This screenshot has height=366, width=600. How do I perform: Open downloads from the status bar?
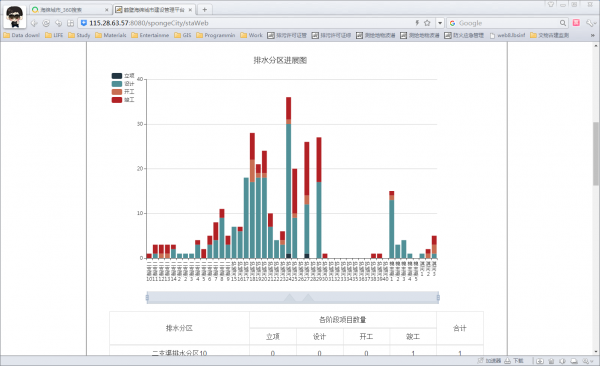(x=514, y=361)
